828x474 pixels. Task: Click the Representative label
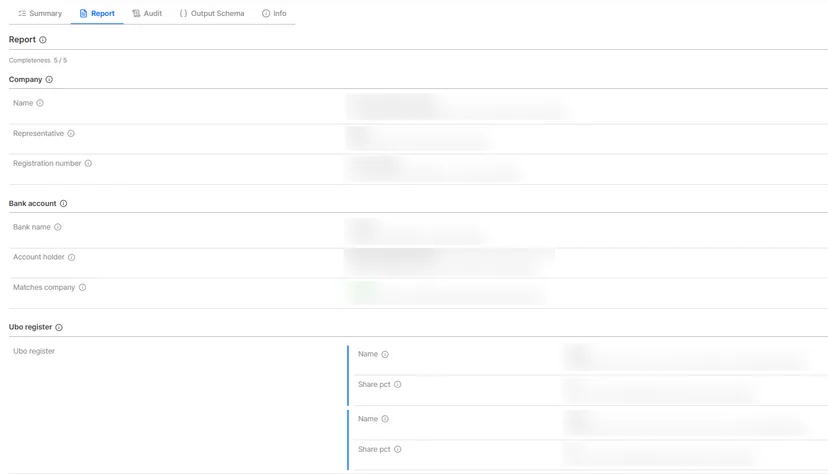point(38,134)
